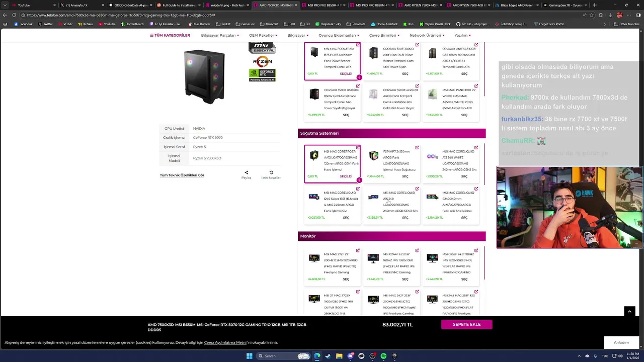Click the browser back arrow
The image size is (644, 362).
5,15
